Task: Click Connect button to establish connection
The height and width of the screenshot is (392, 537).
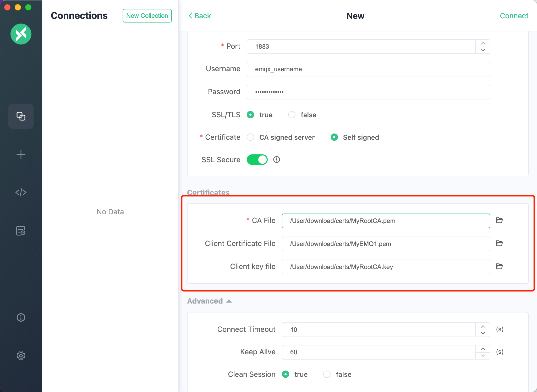Action: click(514, 16)
